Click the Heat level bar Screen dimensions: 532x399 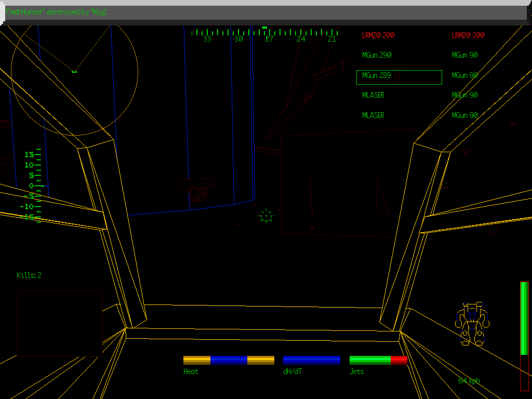click(229, 360)
